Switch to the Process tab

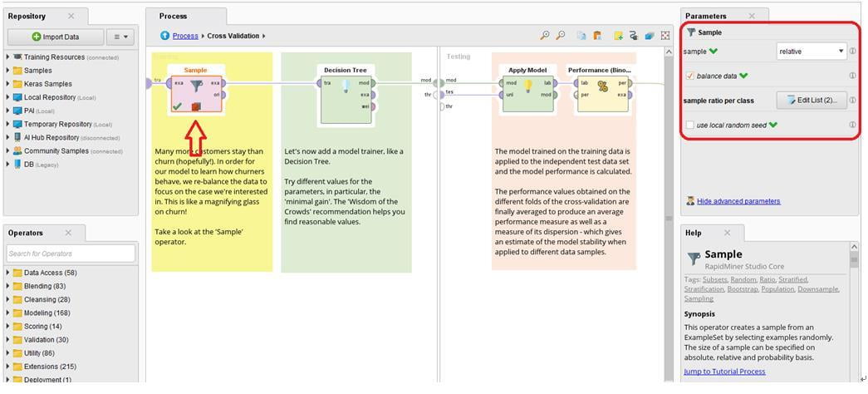point(174,16)
